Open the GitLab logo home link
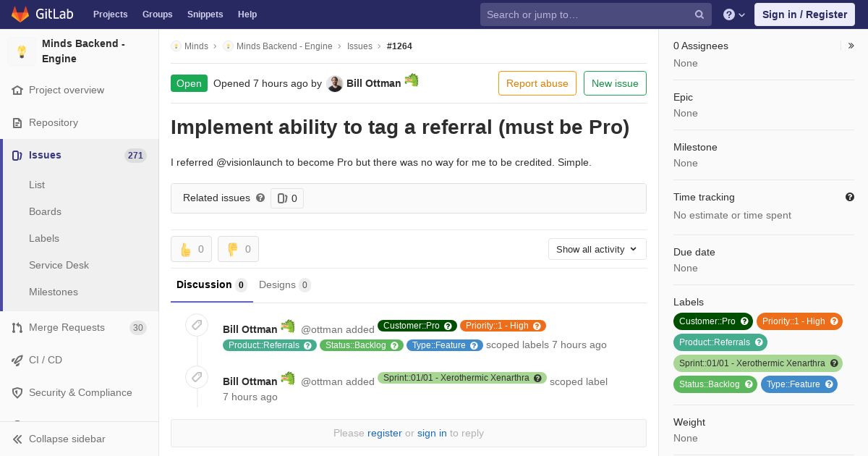Image resolution: width=868 pixels, height=456 pixels. click(x=41, y=14)
